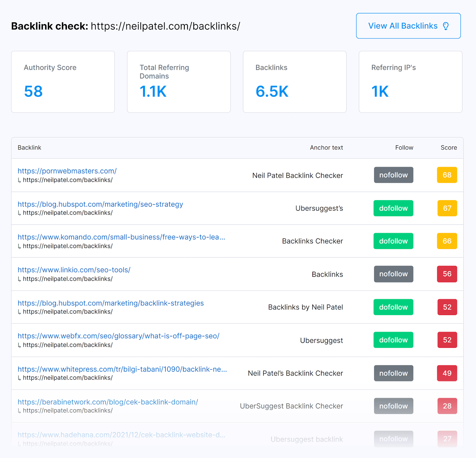The image size is (476, 458).
Task: Click the arrow icon under the pornwebmasters.com backlink
Action: click(x=19, y=180)
